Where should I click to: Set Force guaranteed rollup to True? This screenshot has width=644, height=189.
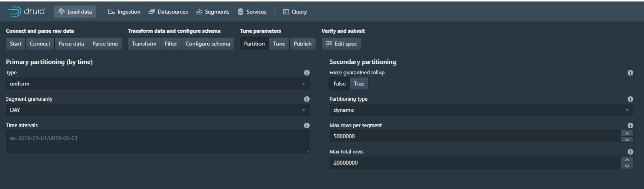click(359, 84)
